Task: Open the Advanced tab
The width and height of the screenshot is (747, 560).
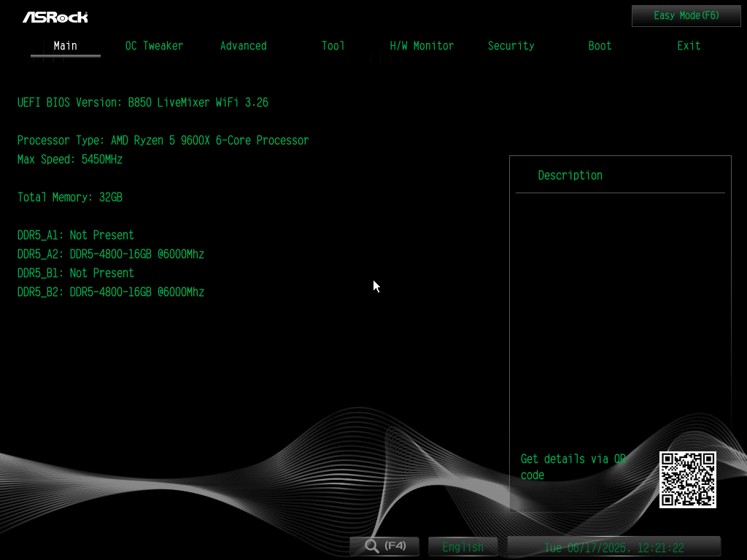Action: tap(244, 46)
